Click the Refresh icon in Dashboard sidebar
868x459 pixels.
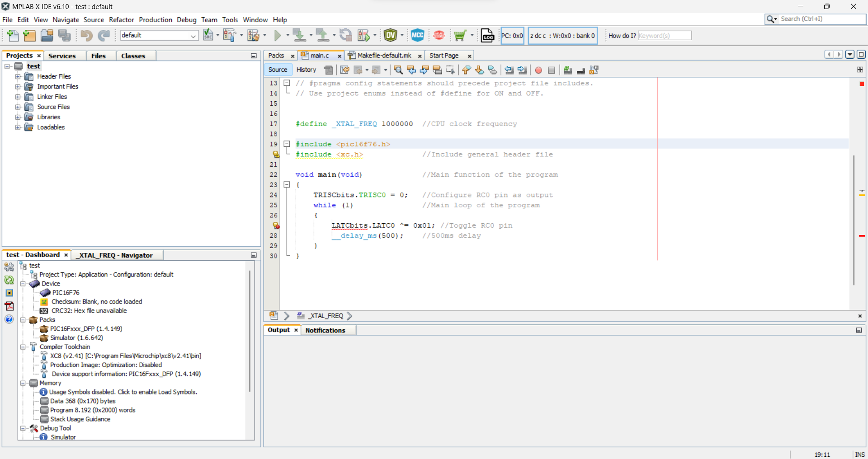click(9, 280)
